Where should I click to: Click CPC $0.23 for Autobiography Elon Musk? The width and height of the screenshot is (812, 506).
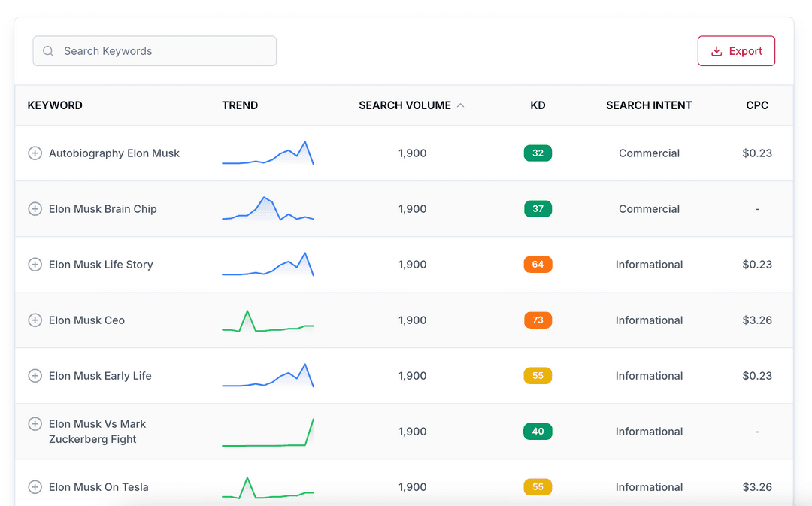tap(757, 153)
